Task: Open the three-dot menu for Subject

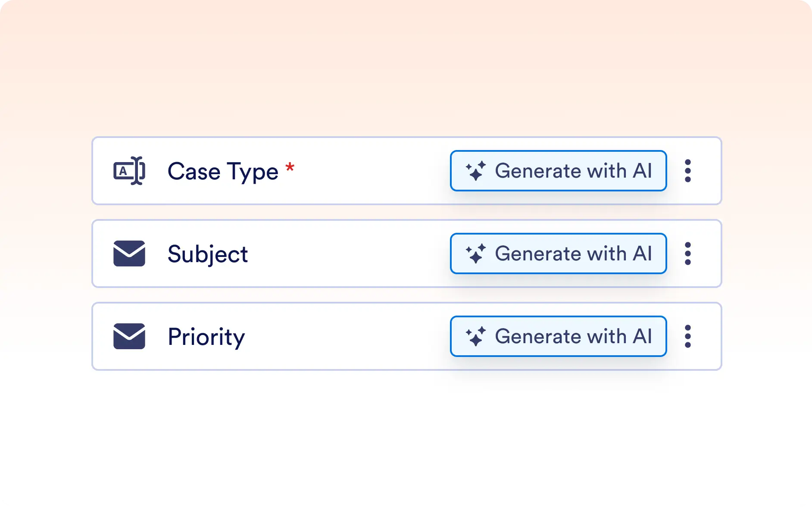Action: point(688,253)
